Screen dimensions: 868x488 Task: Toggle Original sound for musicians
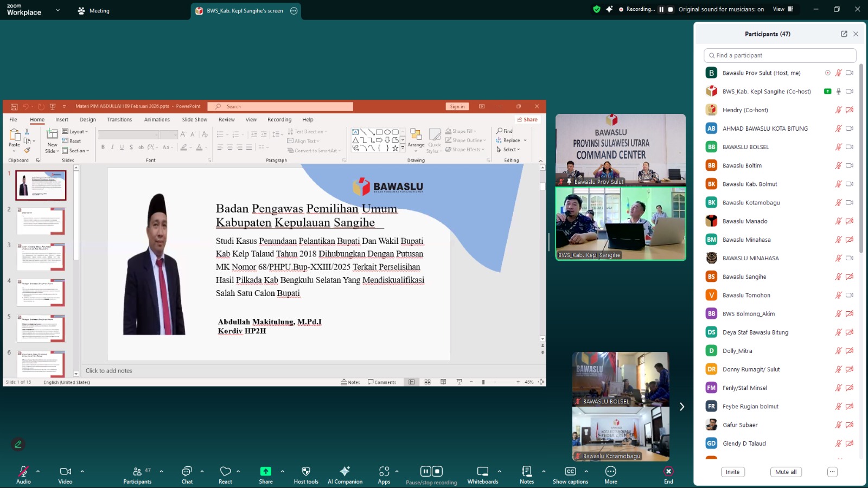click(x=721, y=9)
